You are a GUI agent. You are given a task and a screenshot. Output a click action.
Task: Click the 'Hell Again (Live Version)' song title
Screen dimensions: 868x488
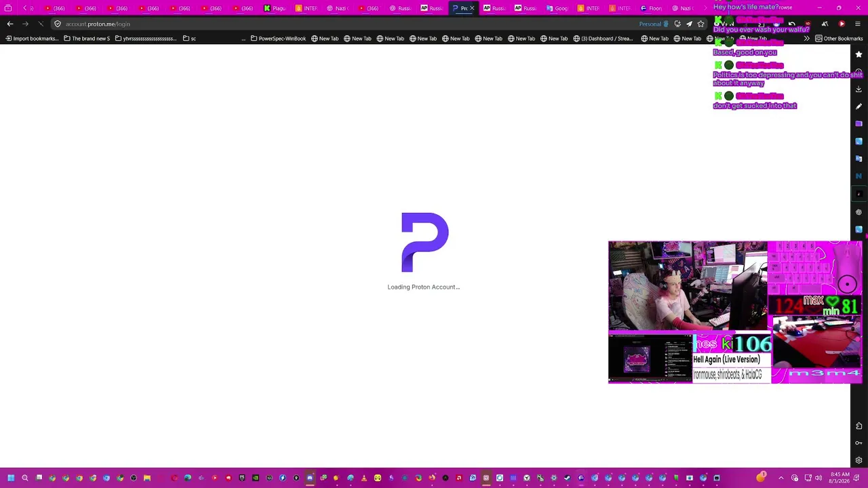click(726, 359)
